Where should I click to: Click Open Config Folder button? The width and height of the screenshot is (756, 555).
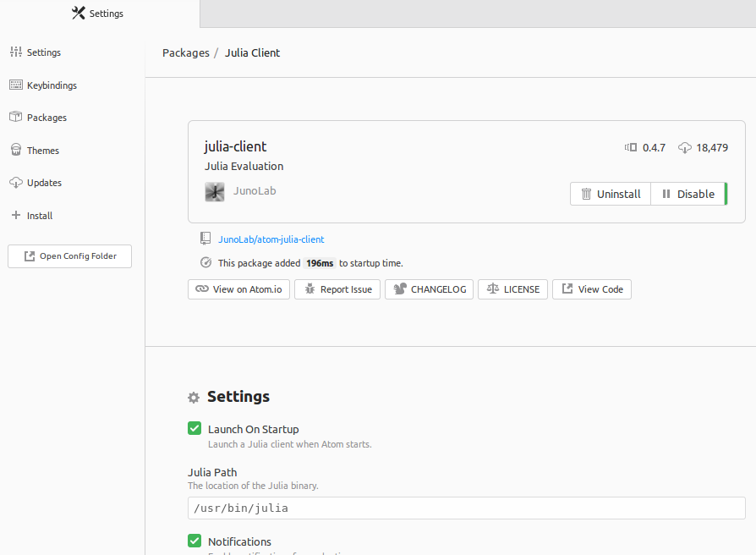click(69, 256)
